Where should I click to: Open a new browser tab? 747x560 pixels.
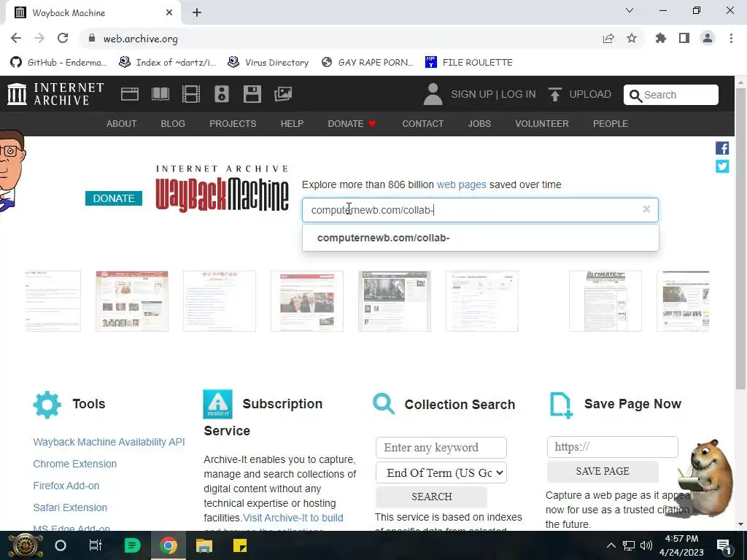point(197,13)
